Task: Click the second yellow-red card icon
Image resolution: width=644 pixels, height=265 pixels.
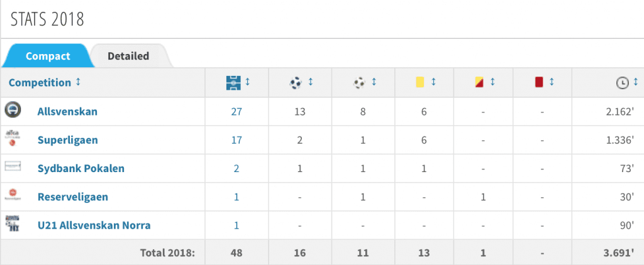Action: click(x=479, y=82)
